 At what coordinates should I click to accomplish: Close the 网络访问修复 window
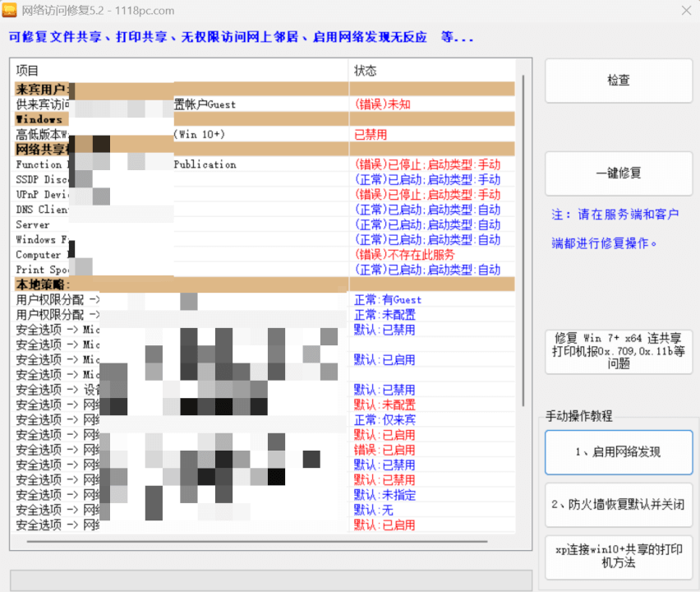(686, 11)
